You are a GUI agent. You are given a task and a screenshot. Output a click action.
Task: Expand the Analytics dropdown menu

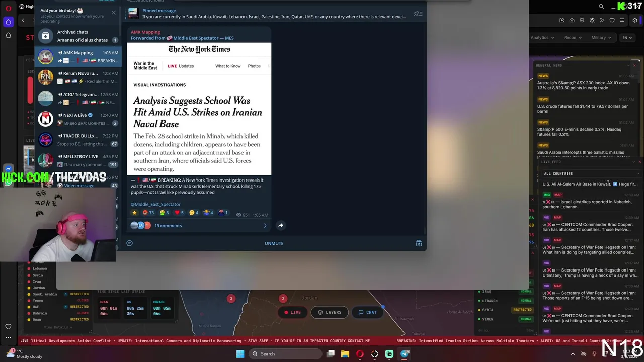(x=541, y=37)
